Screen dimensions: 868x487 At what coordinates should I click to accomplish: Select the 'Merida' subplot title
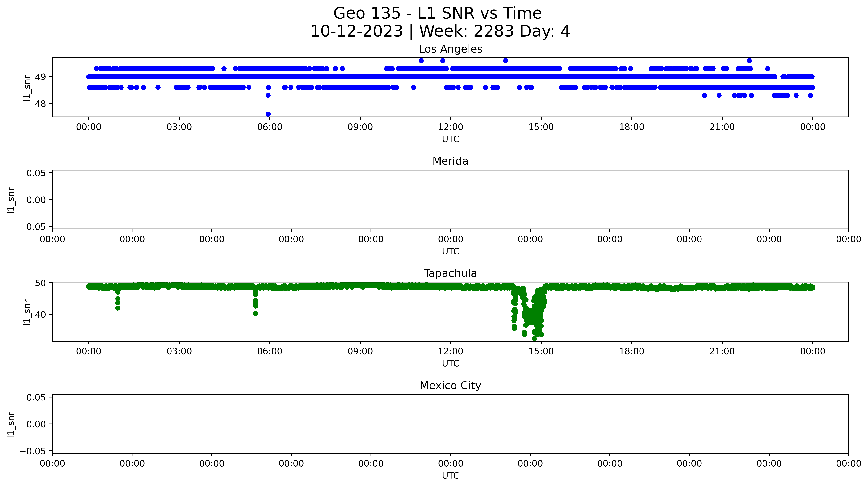(x=451, y=161)
